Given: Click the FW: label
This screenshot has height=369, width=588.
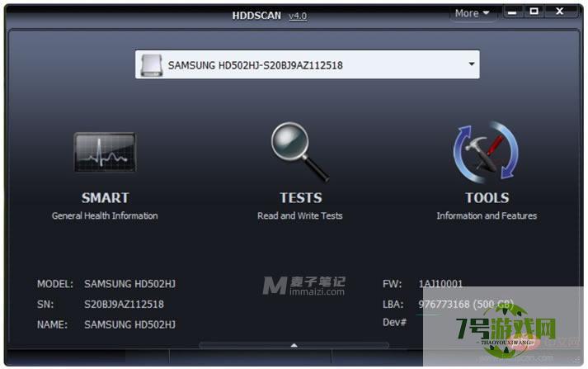Looking at the screenshot, I should pyautogui.click(x=392, y=284).
